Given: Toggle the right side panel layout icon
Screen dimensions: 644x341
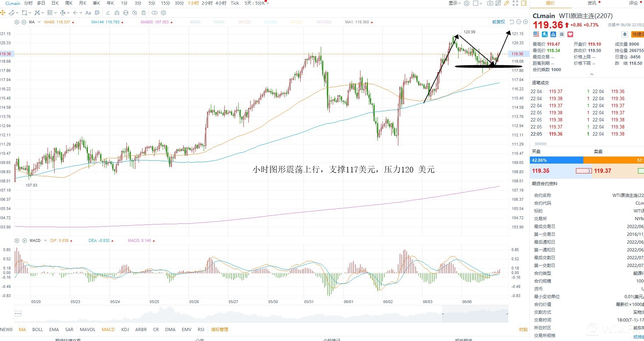Looking at the screenshot, I should click(x=524, y=3).
